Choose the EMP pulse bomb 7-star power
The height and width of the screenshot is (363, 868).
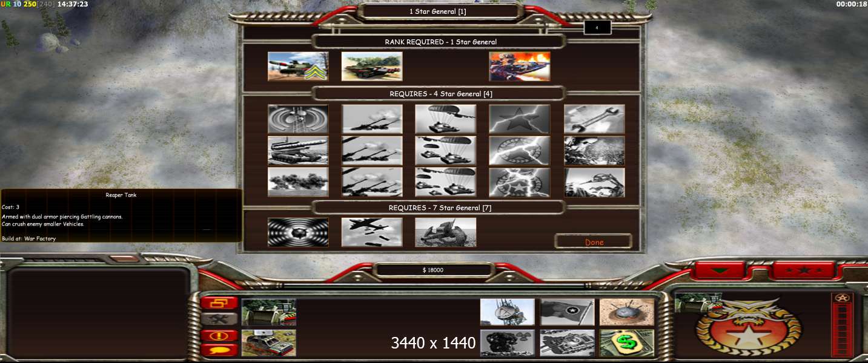pos(298,232)
